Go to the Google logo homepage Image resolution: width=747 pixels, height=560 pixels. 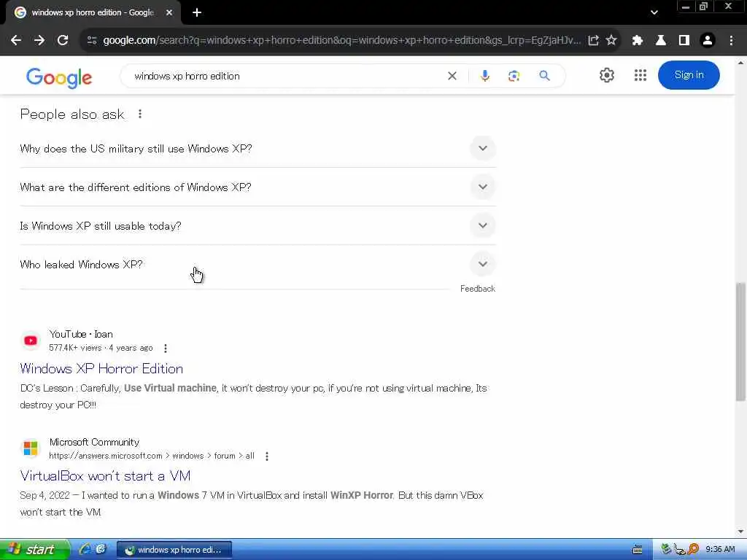(59, 77)
